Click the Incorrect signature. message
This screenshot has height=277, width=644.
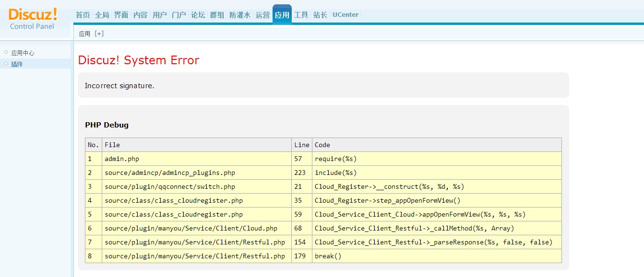coord(119,86)
